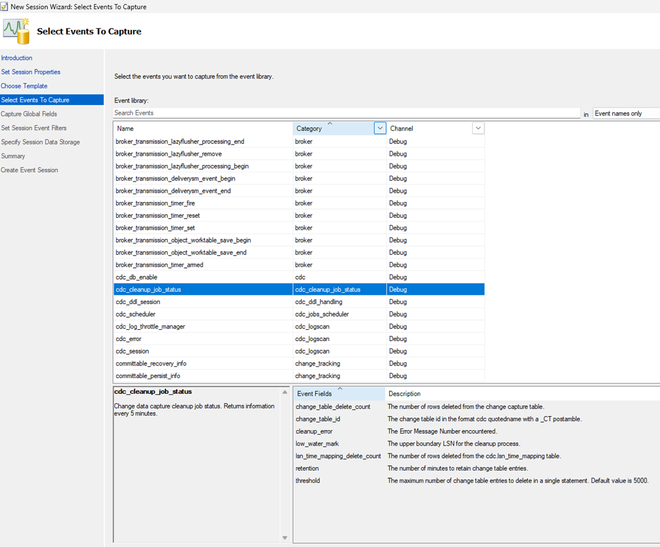The width and height of the screenshot is (660, 547).
Task: Click the cdc_ddl_handling category cell
Action: (340, 302)
